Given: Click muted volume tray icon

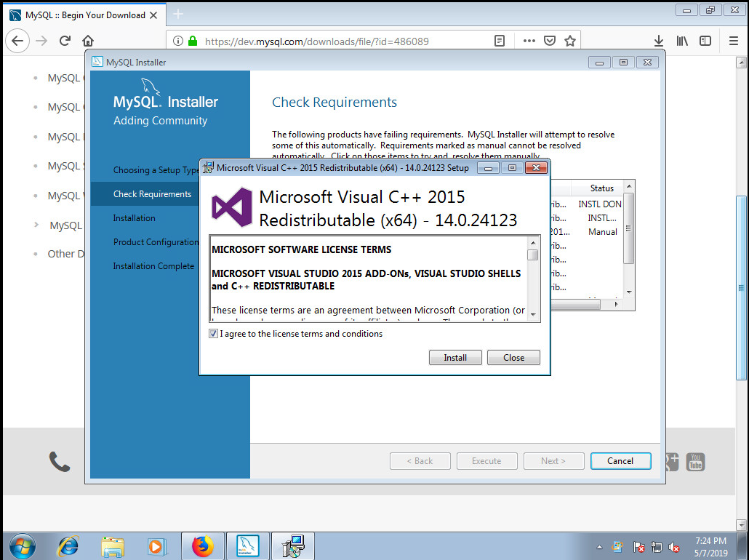Looking at the screenshot, I should 673,547.
